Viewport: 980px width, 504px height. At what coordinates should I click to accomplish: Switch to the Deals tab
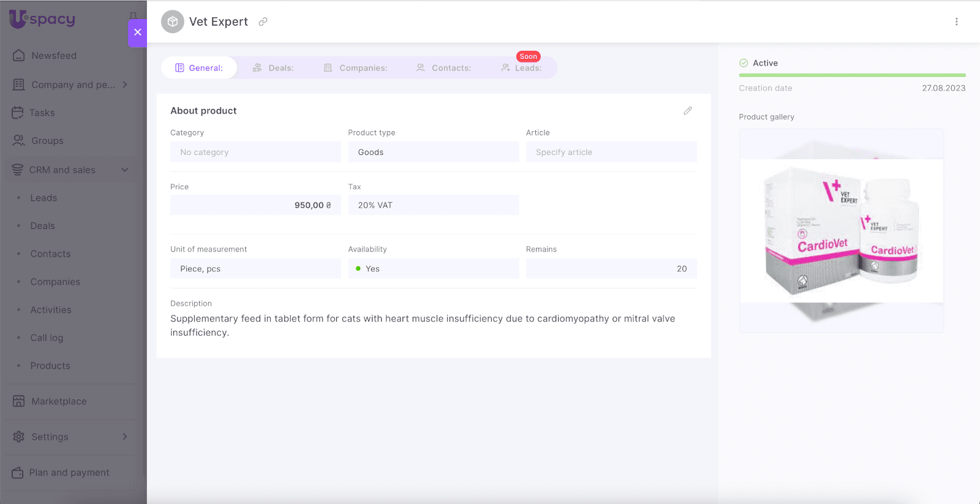(273, 68)
